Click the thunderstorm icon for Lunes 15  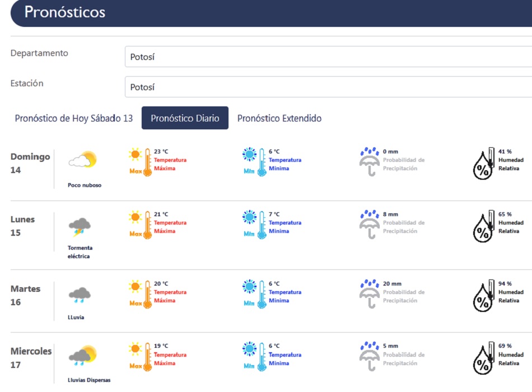(80, 227)
